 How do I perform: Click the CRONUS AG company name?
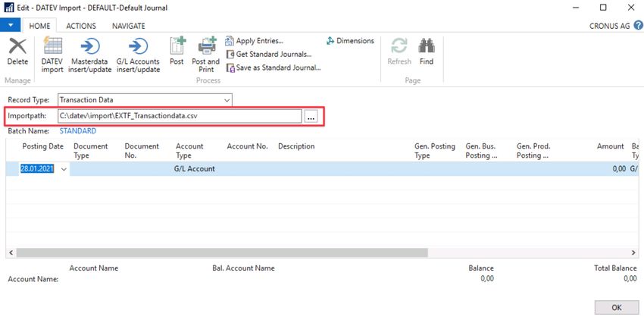pos(609,26)
